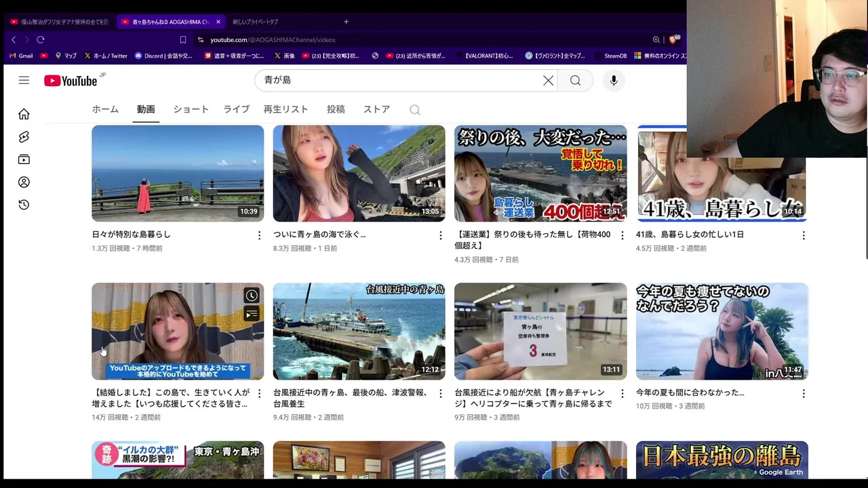Open History from the left sidebar icon

24,205
